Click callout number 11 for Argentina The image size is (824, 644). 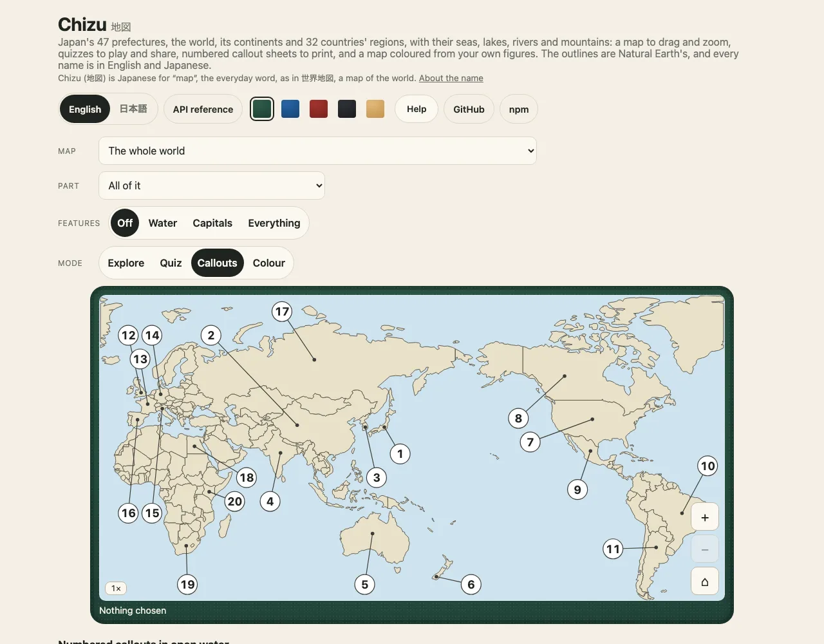(x=613, y=549)
